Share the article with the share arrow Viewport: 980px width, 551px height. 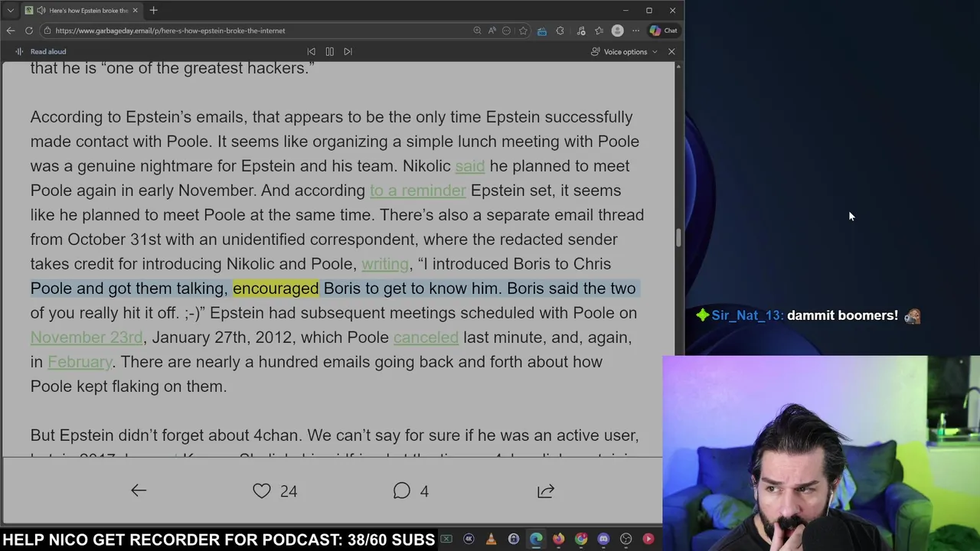pyautogui.click(x=546, y=491)
